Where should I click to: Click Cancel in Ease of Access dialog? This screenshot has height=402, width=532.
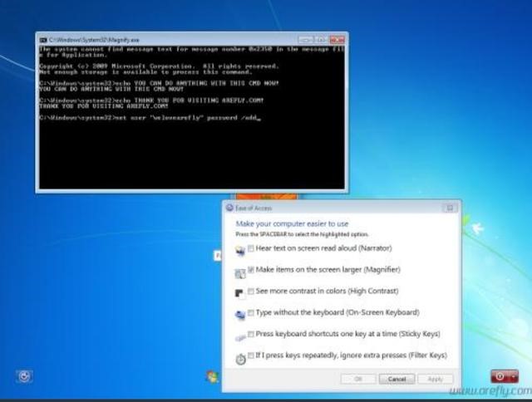pyautogui.click(x=397, y=379)
